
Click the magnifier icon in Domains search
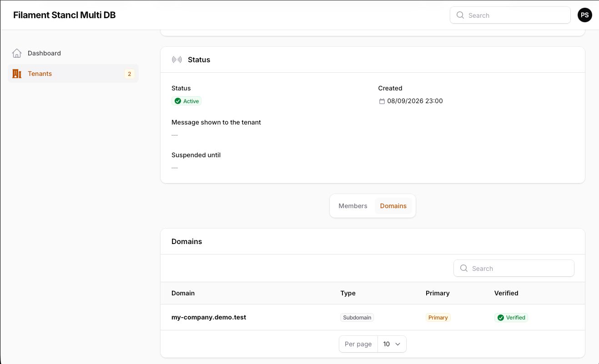(x=464, y=268)
